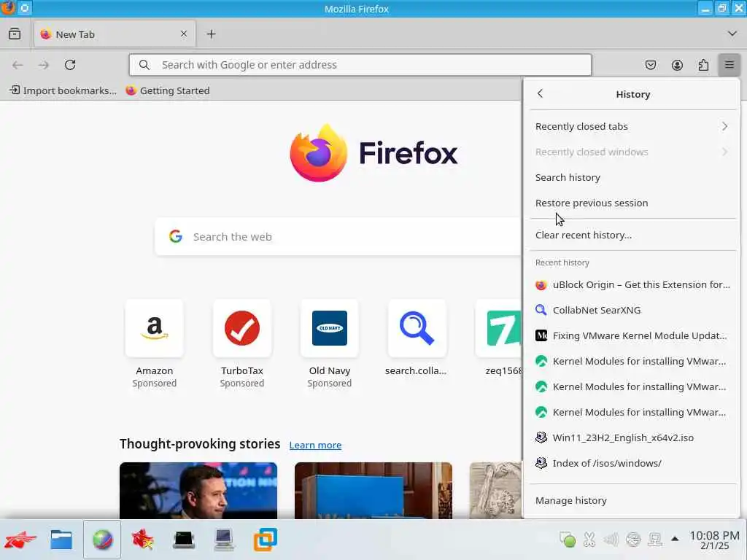Screen dimensions: 747x560
Task: Open Manage history at panel bottom
Action: [x=632, y=500]
